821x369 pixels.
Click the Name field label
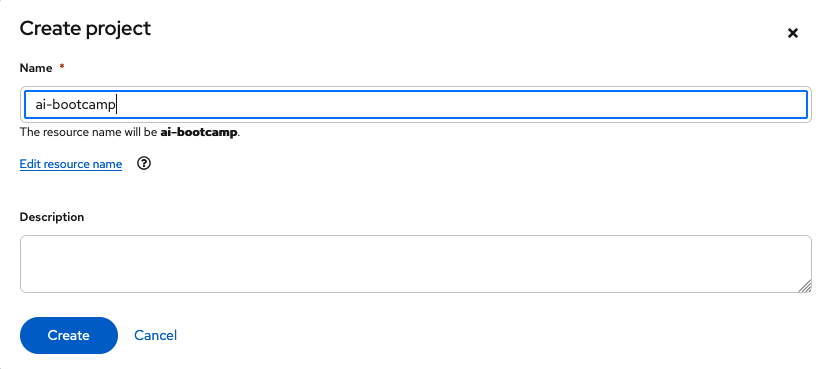(36, 68)
